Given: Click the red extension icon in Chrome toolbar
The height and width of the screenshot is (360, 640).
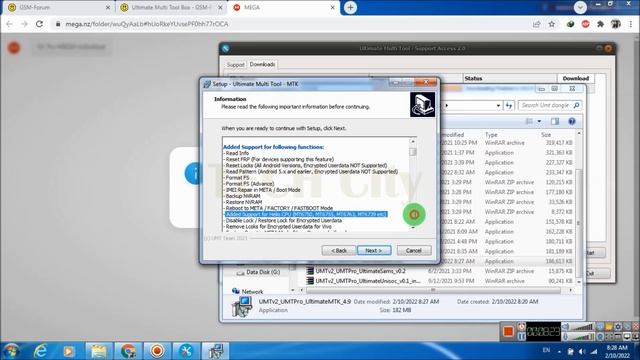Looking at the screenshot, I should (x=585, y=24).
